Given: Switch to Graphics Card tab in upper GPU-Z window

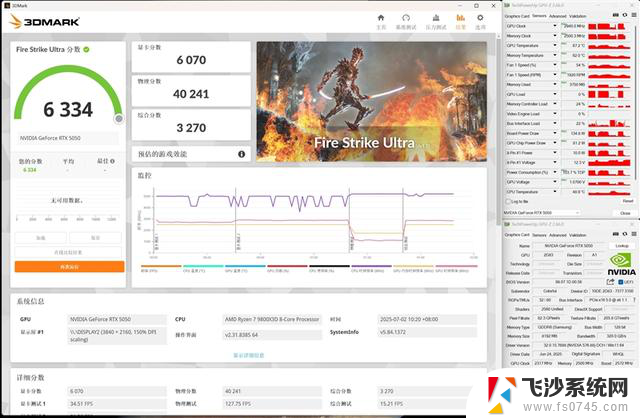Looking at the screenshot, I should pos(517,16).
